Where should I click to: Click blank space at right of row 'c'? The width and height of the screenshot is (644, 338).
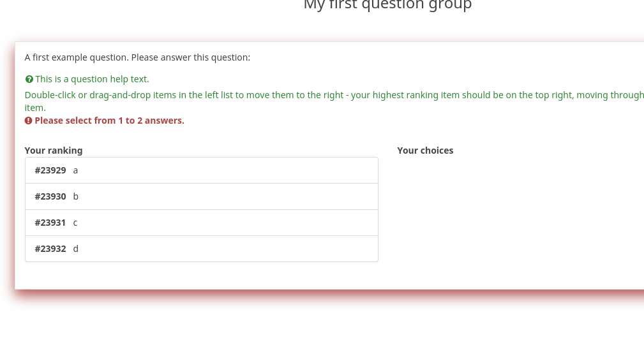pyautogui.click(x=255, y=223)
